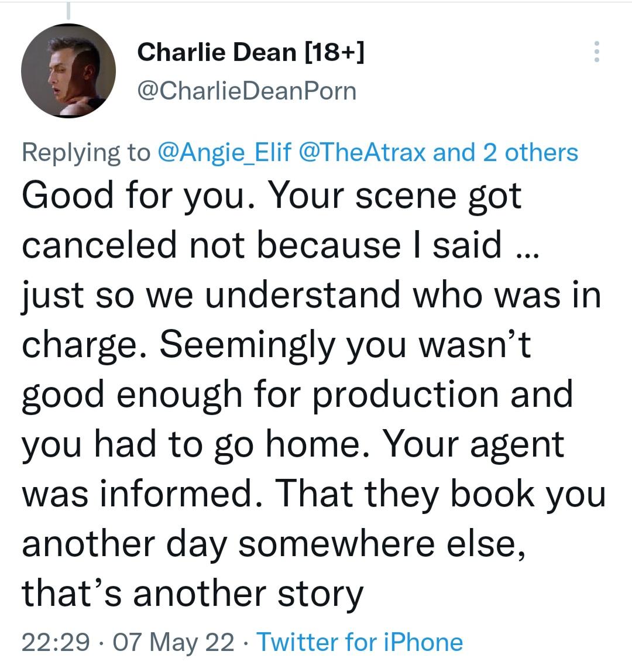Click the "[18+]" tag in the name
The height and width of the screenshot is (672, 632).
click(x=335, y=53)
